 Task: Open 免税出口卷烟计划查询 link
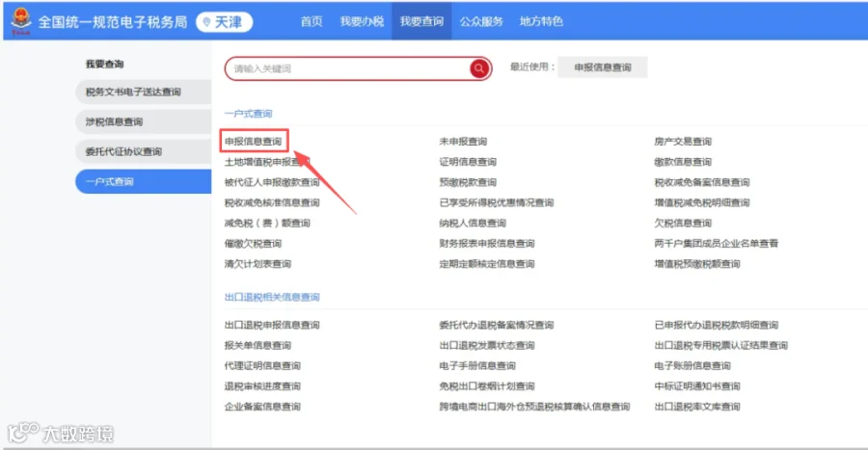pos(487,386)
